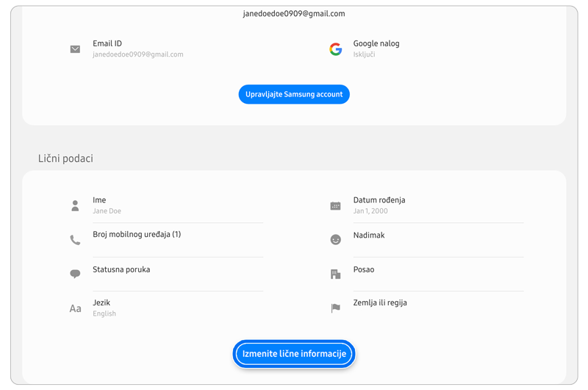Click Izmenite lične informacije button

pyautogui.click(x=294, y=354)
